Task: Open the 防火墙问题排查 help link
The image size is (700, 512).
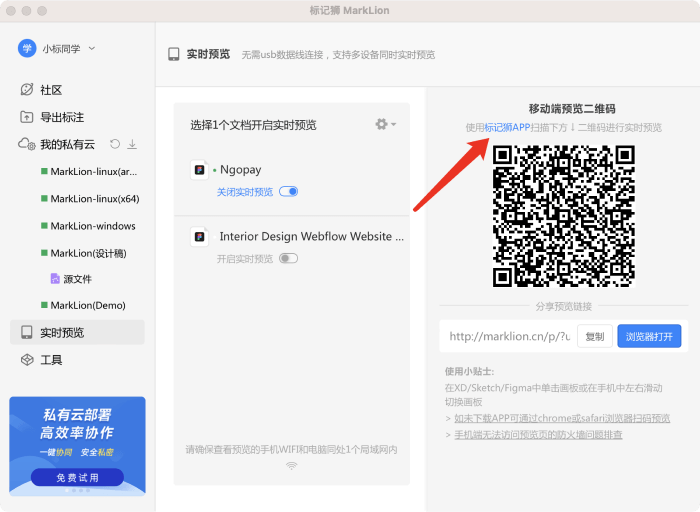Action: (538, 435)
